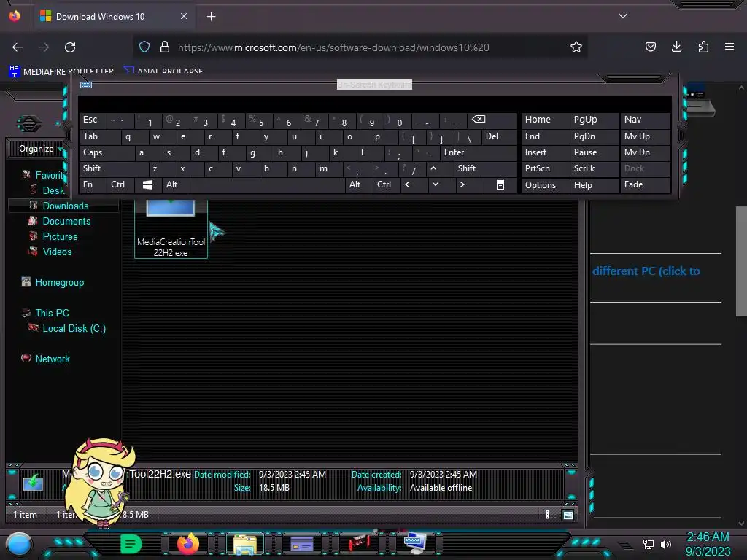The width and height of the screenshot is (747, 560).
Task: Open keyboard Options
Action: point(545,184)
